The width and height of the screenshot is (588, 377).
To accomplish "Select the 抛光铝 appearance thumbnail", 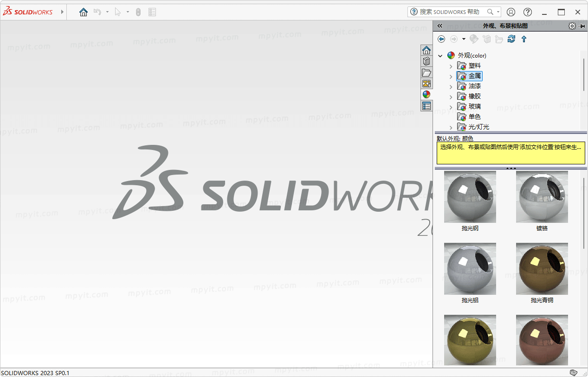I will pyautogui.click(x=470, y=269).
